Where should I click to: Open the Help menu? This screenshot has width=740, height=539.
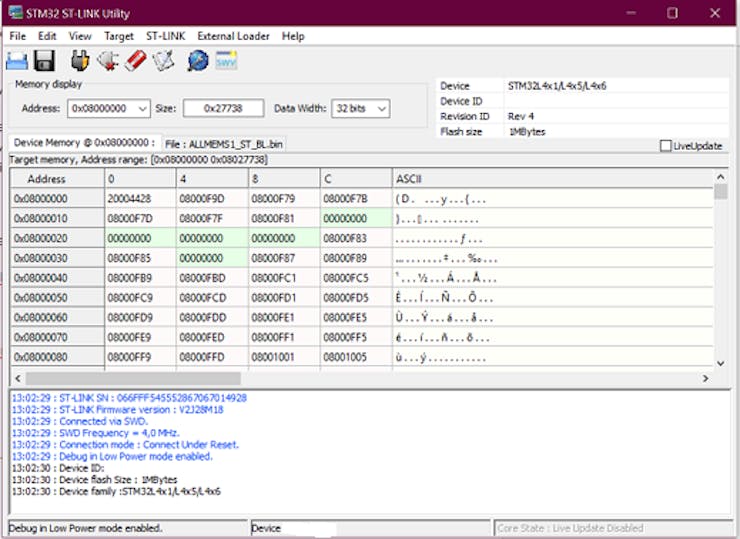(x=293, y=36)
